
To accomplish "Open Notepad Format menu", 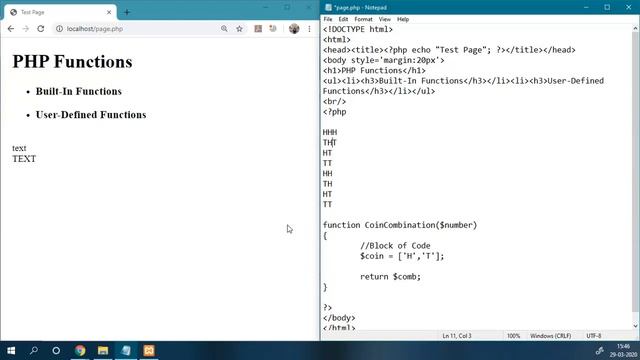I will (363, 19).
